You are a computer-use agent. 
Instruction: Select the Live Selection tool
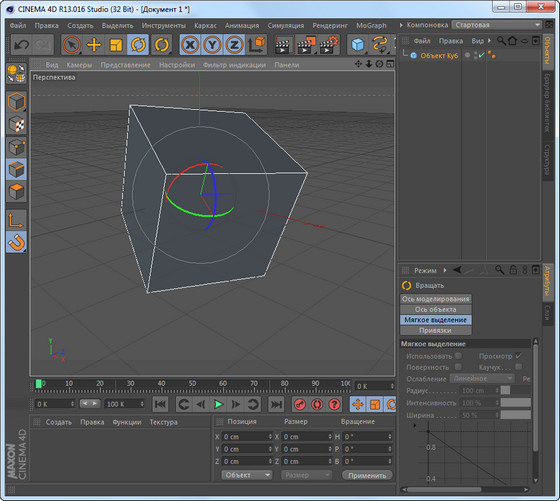coord(71,45)
